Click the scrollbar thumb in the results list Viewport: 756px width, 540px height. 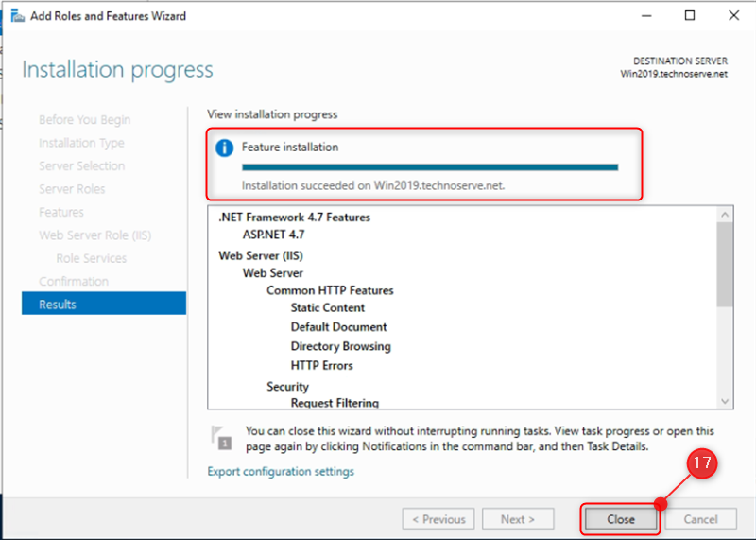[x=725, y=264]
